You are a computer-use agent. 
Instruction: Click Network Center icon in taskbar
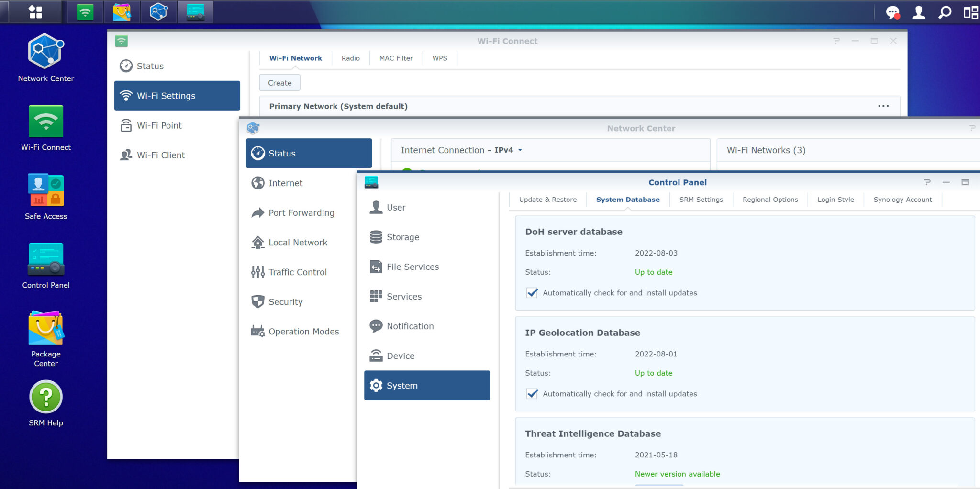158,12
